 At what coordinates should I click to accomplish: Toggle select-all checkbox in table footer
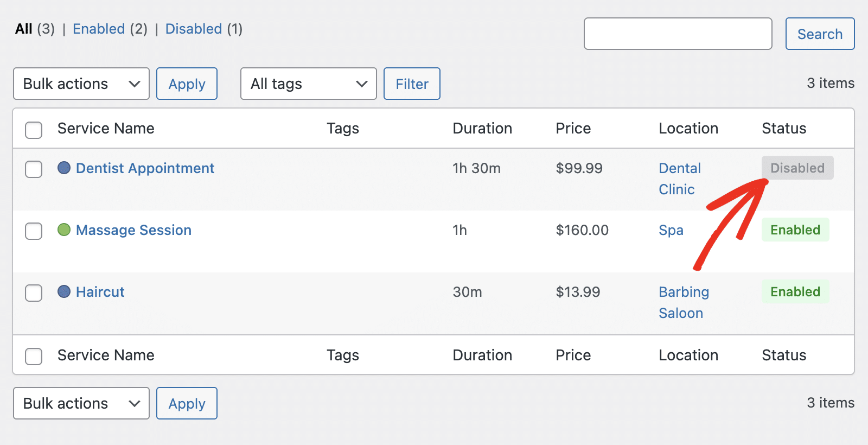34,357
